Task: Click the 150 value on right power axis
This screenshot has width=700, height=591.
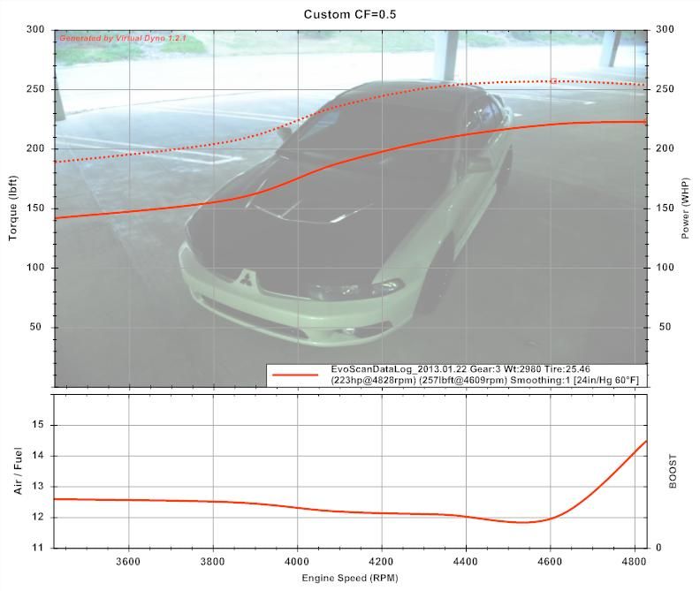Action: pyautogui.click(x=665, y=208)
